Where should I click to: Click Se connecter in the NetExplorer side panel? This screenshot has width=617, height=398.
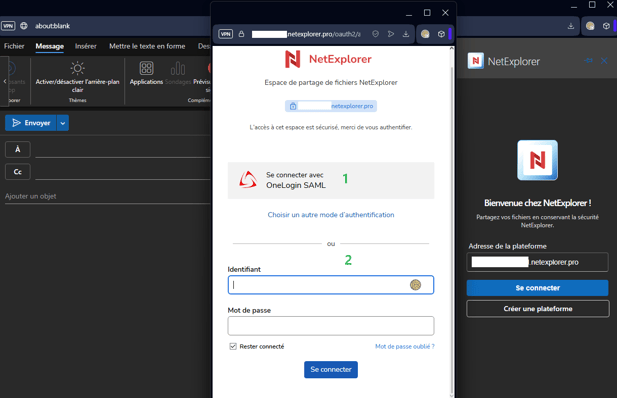pyautogui.click(x=538, y=288)
